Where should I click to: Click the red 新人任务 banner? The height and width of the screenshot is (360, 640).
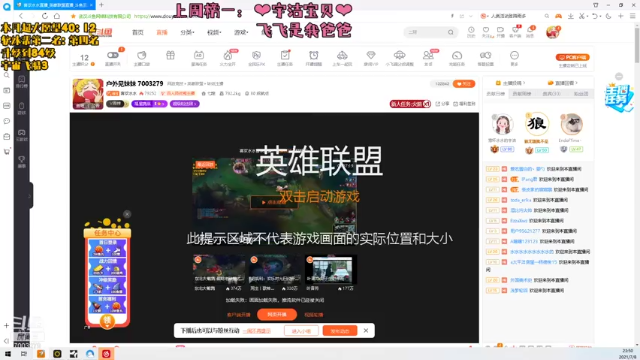pos(410,104)
